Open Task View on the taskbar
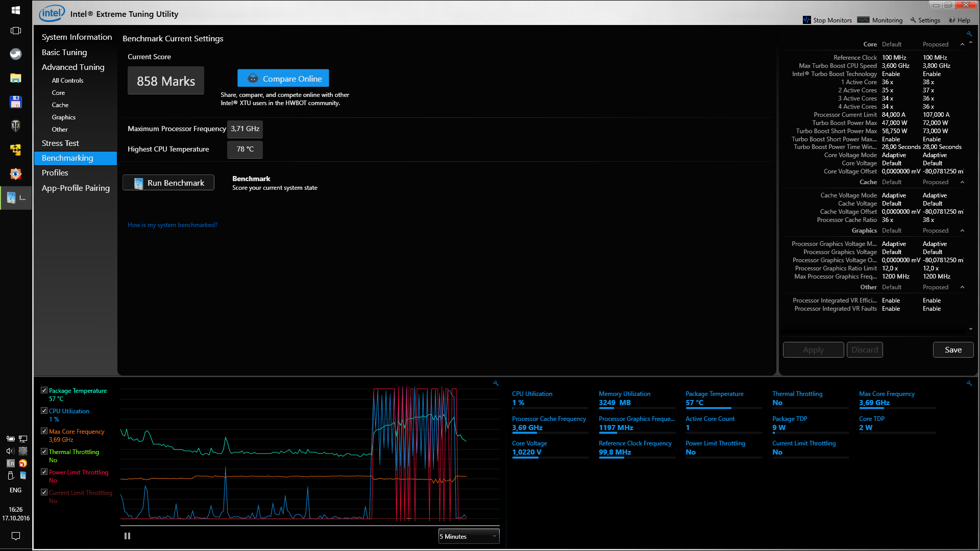The width and height of the screenshot is (980, 551). pyautogui.click(x=16, y=31)
